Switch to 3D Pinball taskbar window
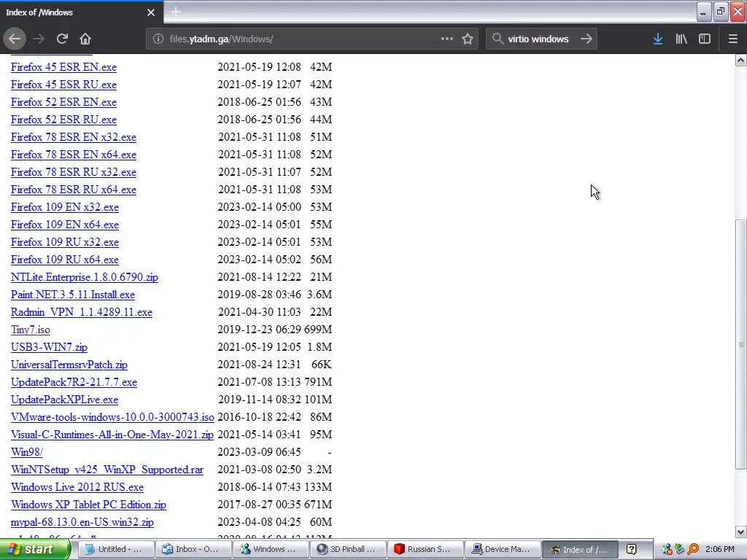The height and width of the screenshot is (560, 747). pyautogui.click(x=348, y=549)
